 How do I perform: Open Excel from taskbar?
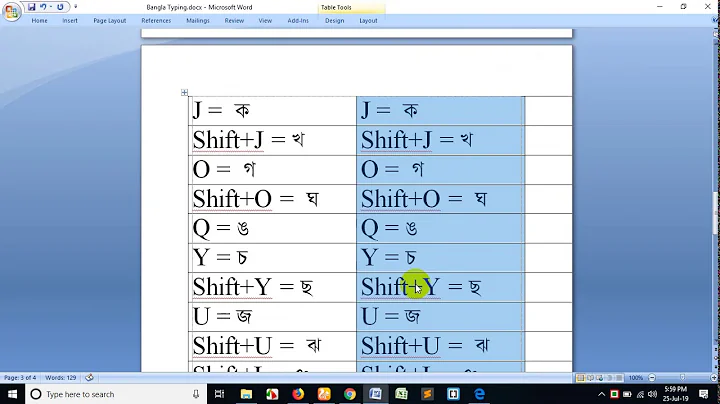click(402, 394)
